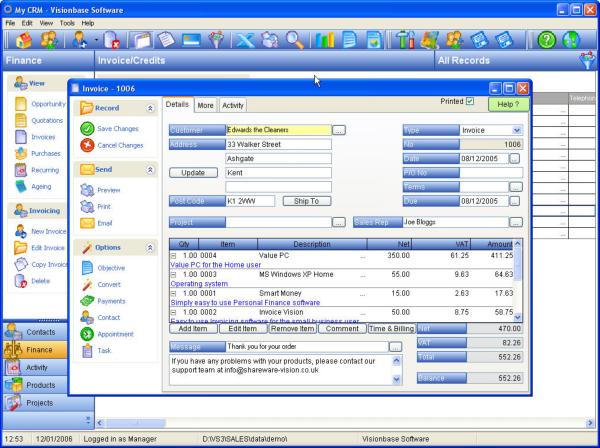The height and width of the screenshot is (448, 600).
Task: Collapse the MS Windows XP Home row
Action: (x=173, y=275)
